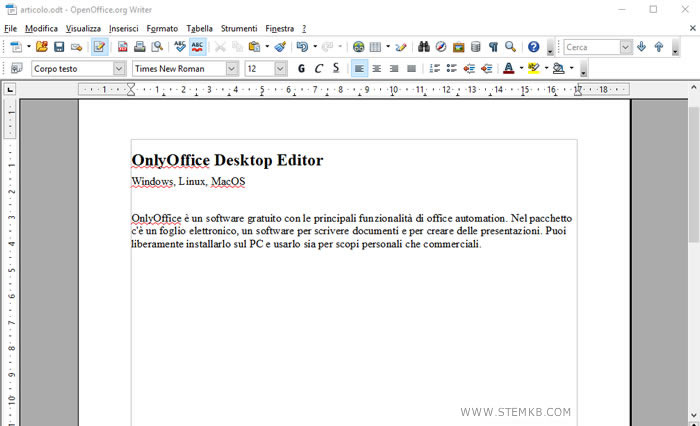The width and height of the screenshot is (700, 426).
Task: Open the Inserisci menu
Action: click(124, 29)
